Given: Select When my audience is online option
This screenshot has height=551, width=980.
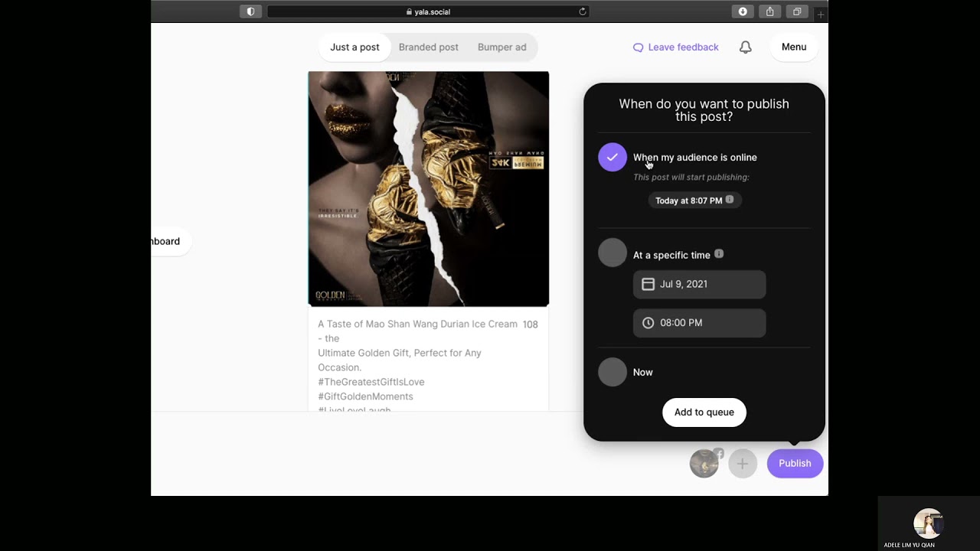Looking at the screenshot, I should pyautogui.click(x=612, y=158).
